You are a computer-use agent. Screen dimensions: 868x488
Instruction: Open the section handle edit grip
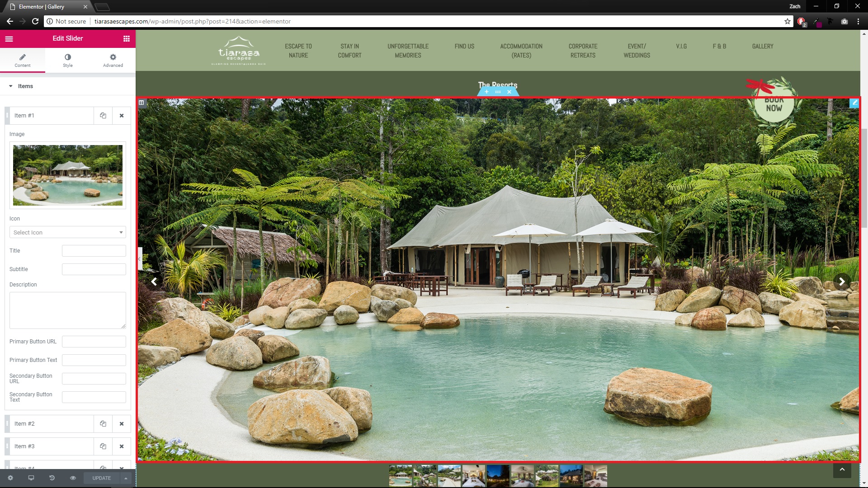[x=498, y=92]
